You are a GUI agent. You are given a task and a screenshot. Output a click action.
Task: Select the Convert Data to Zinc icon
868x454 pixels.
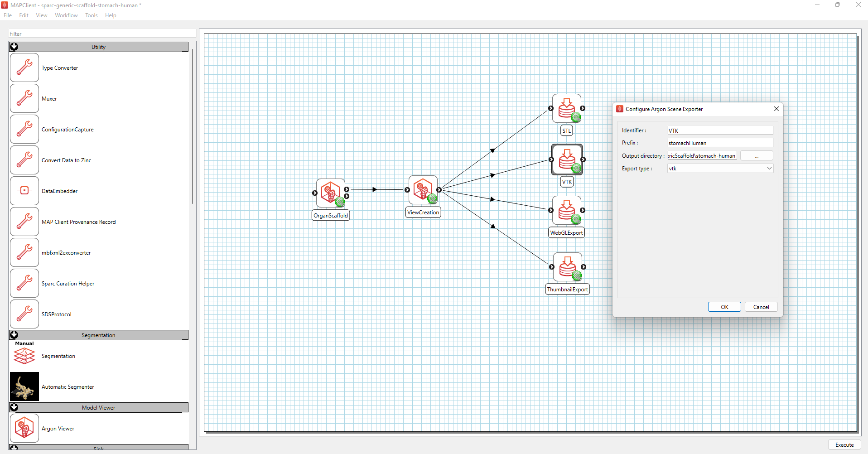click(24, 160)
